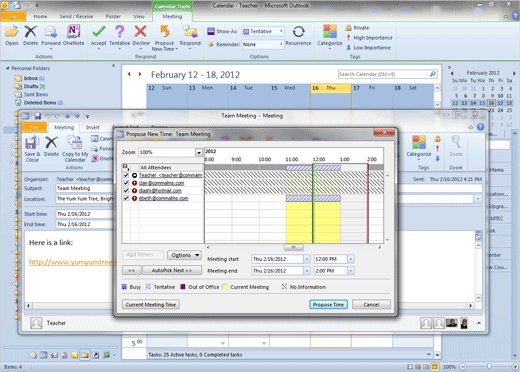Adjust the status bar zoom slider
Screen dimensions: 520x372
pos(489,367)
